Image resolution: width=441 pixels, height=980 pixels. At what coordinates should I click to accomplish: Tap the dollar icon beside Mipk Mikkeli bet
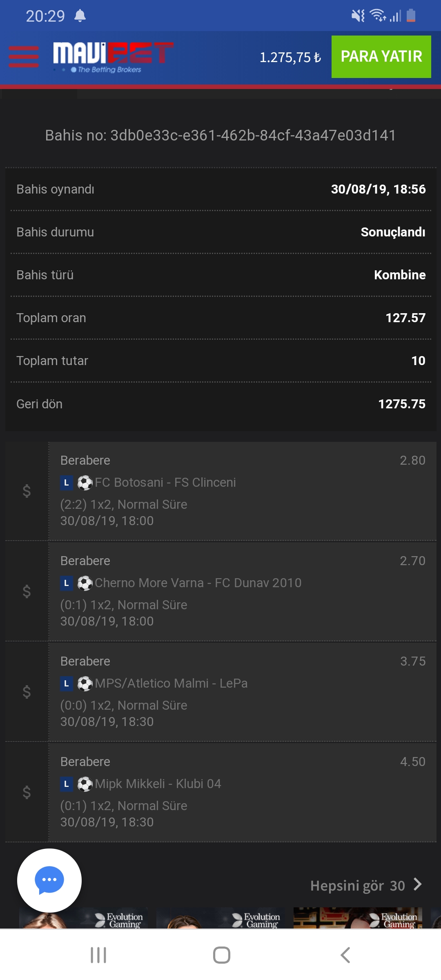coord(27,792)
